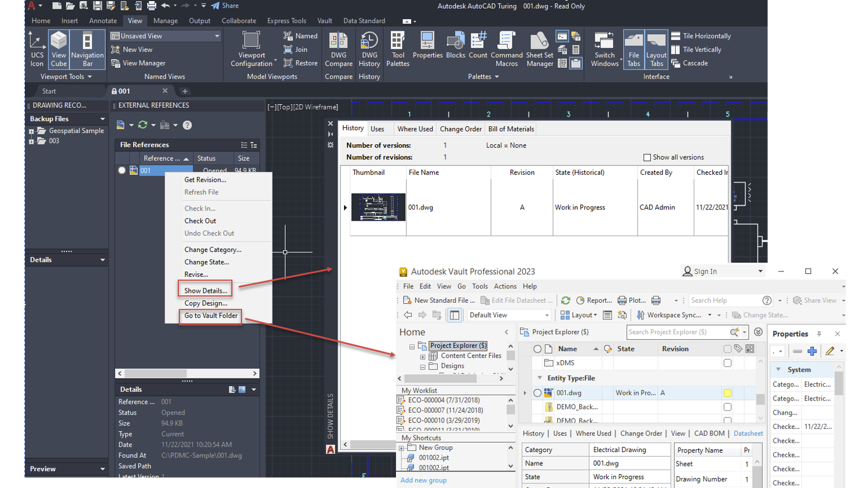
Task: Click the Search Help field in Vault
Action: 724,300
